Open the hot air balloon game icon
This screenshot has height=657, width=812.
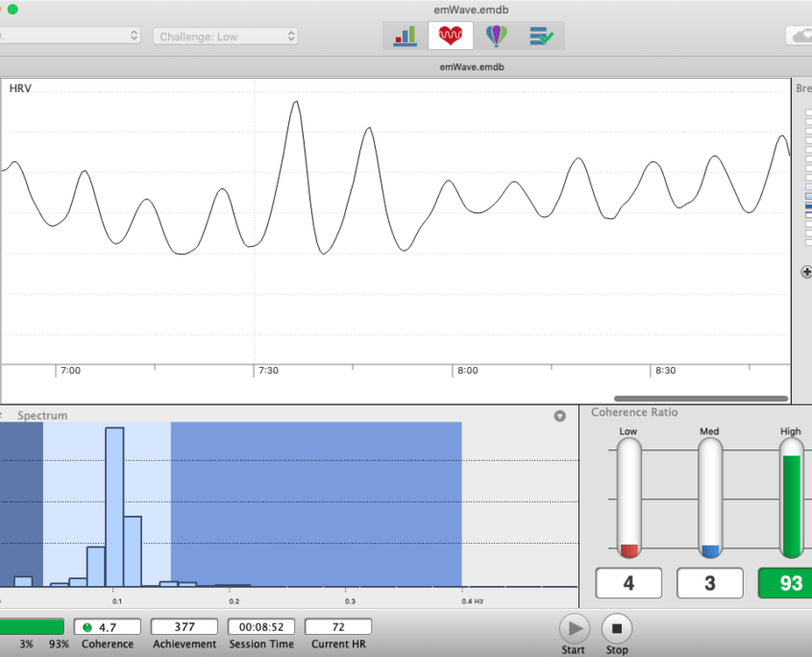coord(496,36)
